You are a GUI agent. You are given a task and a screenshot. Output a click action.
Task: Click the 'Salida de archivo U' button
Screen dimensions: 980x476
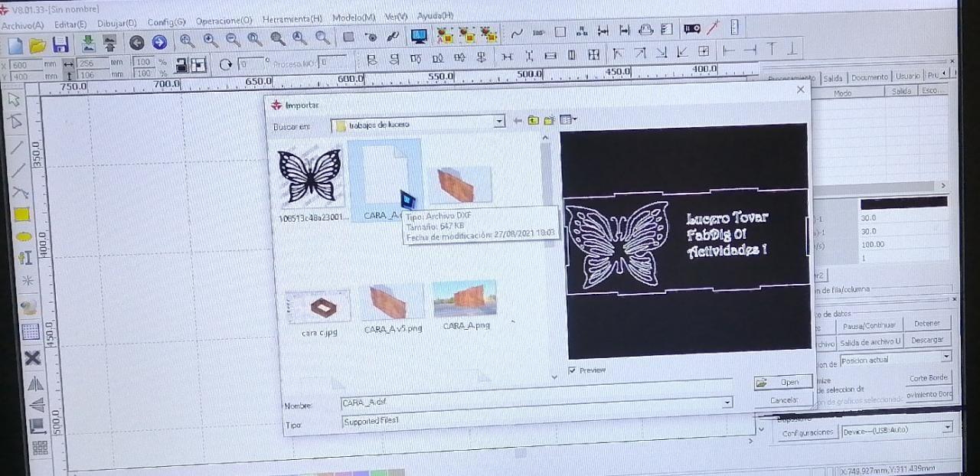point(871,343)
